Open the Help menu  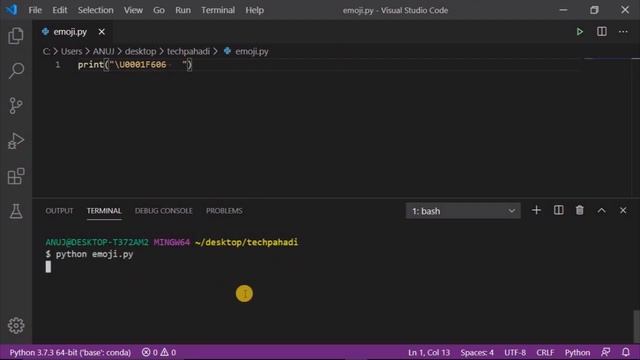[254, 10]
